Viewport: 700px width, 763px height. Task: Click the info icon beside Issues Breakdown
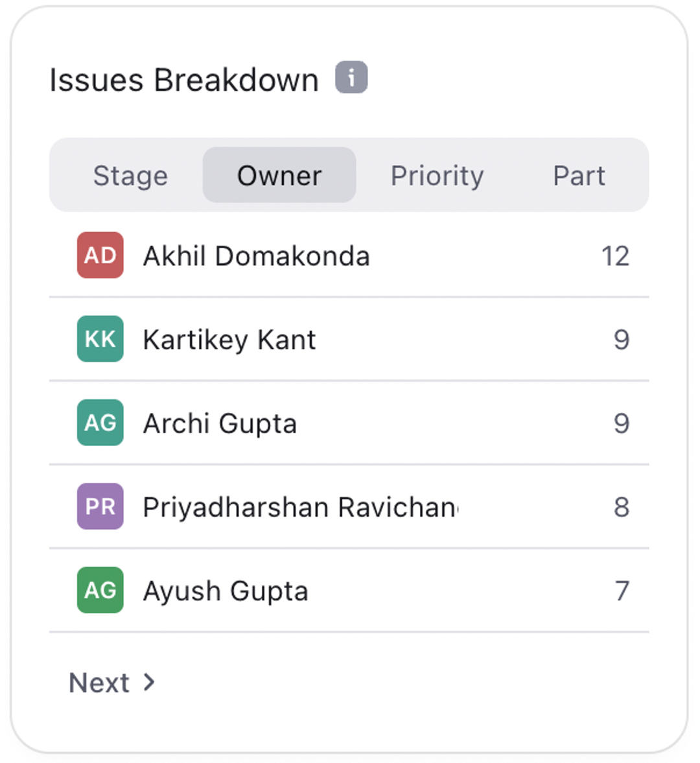351,78
